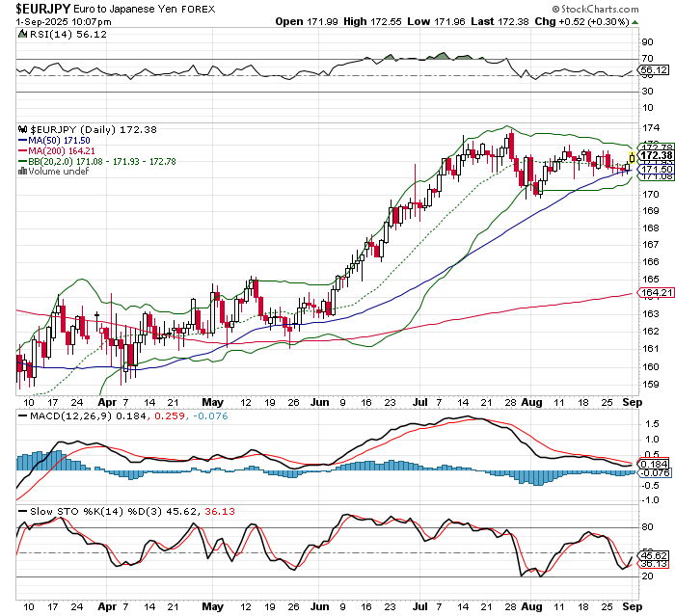Click the 172.38 last price tag
Viewport: 675px width, 616px height.
655,156
